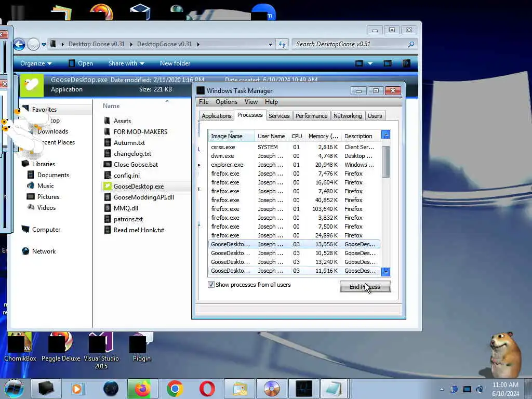Click the help icon at the end of the Explorer toolbar
The height and width of the screenshot is (399, 532).
click(x=406, y=63)
